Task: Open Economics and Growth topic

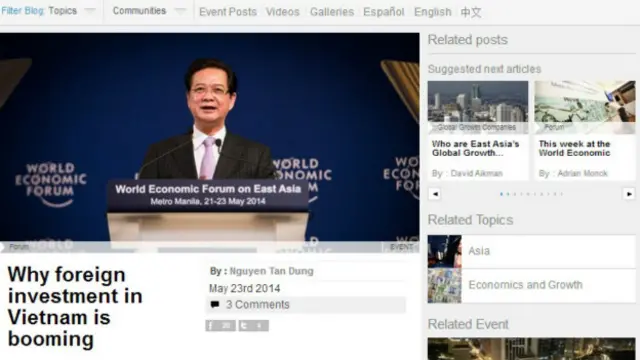Action: point(531,285)
